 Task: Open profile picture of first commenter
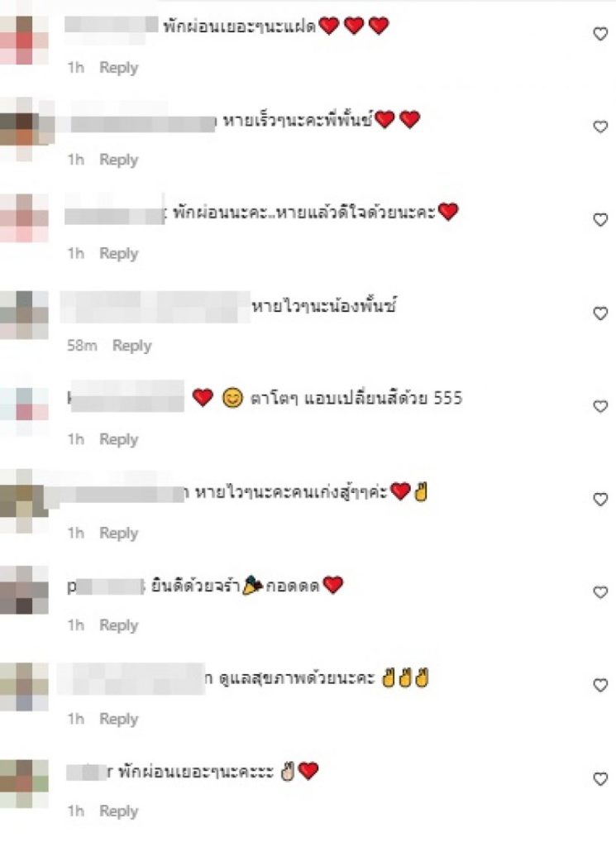24,41
